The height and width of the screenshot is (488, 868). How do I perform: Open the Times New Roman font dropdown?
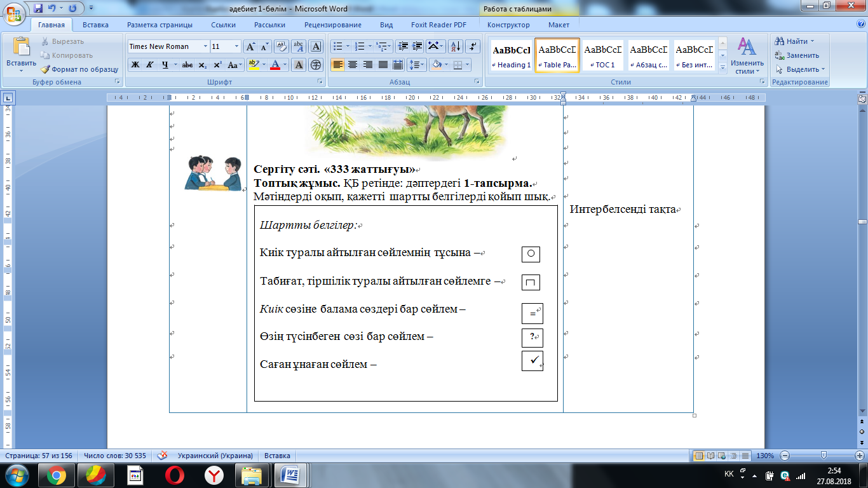pos(205,46)
